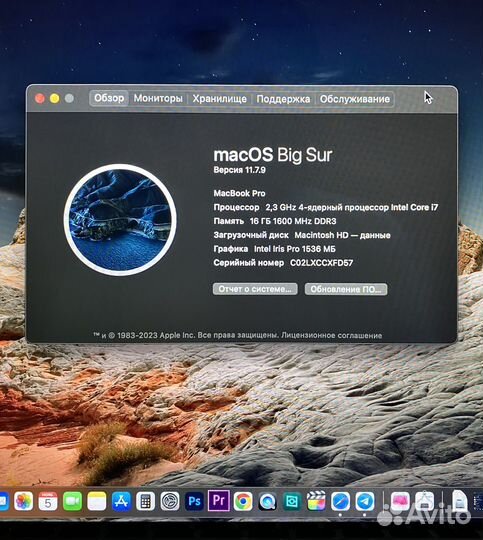Launch FaceTime from the Dock

coord(72,501)
